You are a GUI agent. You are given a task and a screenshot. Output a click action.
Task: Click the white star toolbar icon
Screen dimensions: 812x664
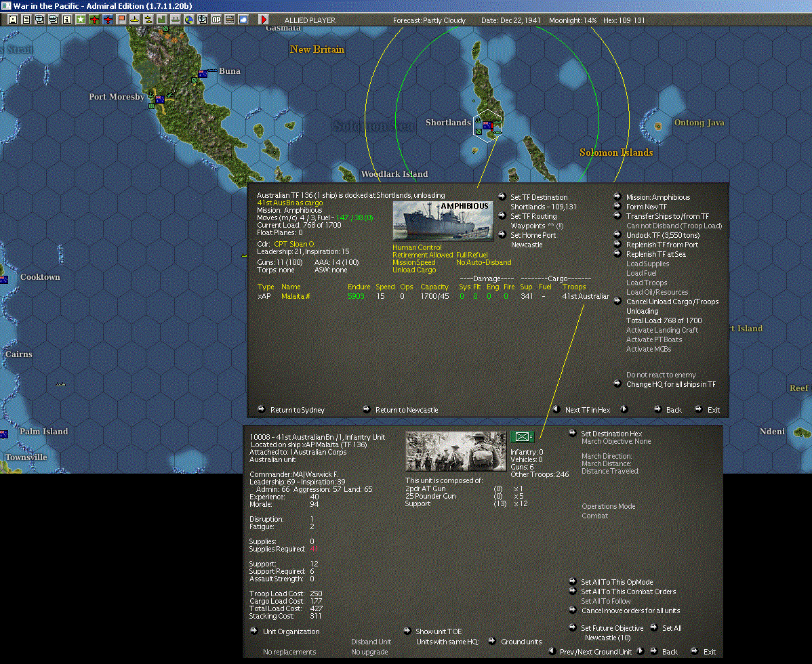80,20
